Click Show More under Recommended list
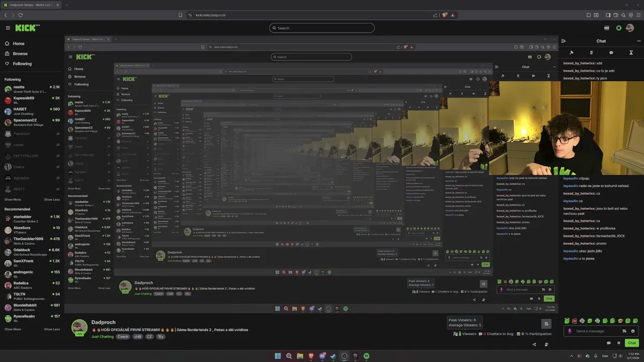The width and height of the screenshot is (644, 362). pyautogui.click(x=13, y=329)
